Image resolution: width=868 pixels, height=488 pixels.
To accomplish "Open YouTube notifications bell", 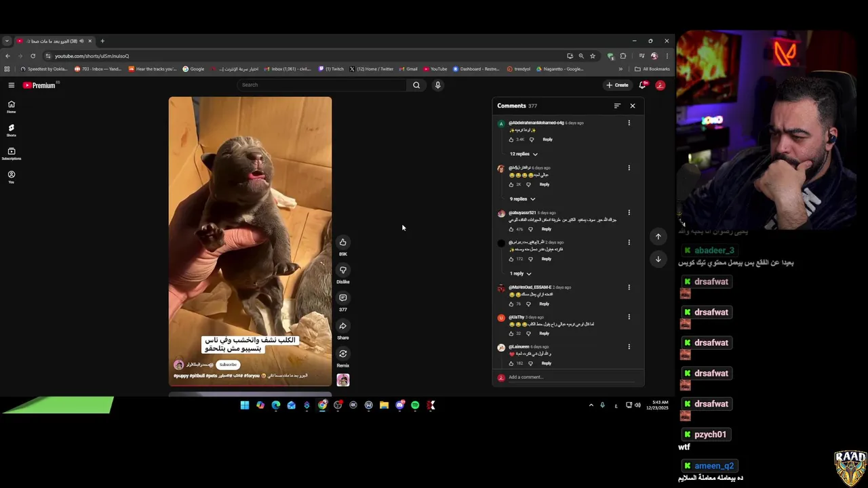I will click(642, 85).
